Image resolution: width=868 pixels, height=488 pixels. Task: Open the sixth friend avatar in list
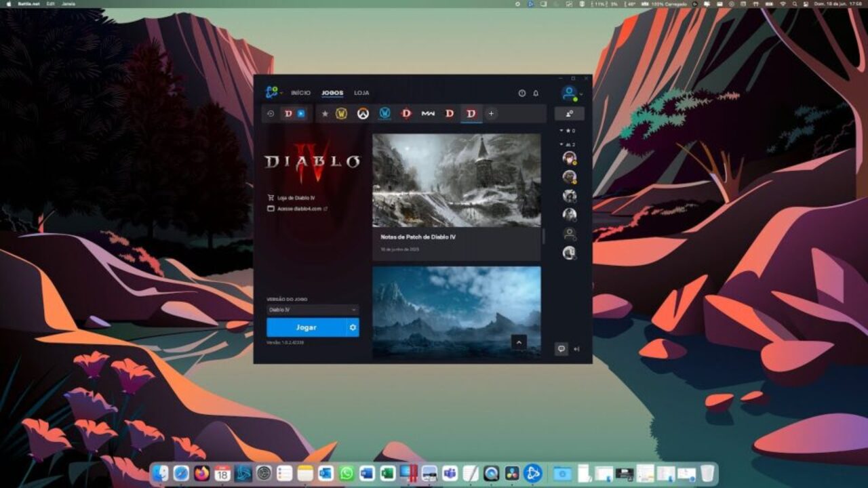coord(570,253)
